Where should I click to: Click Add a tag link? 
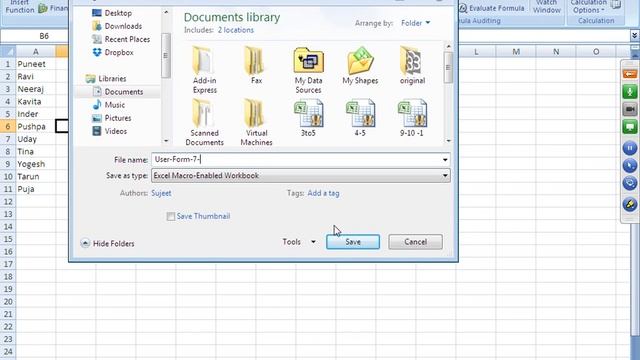pyautogui.click(x=323, y=193)
